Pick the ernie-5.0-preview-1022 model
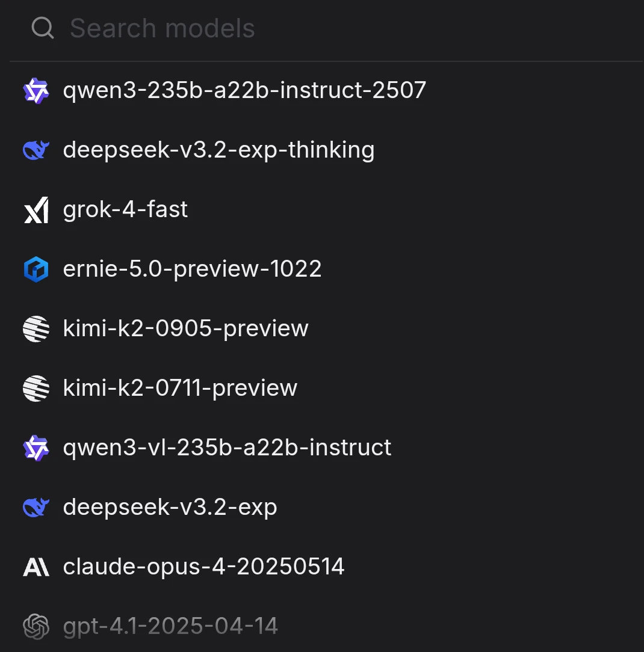The image size is (644, 652). tap(192, 269)
